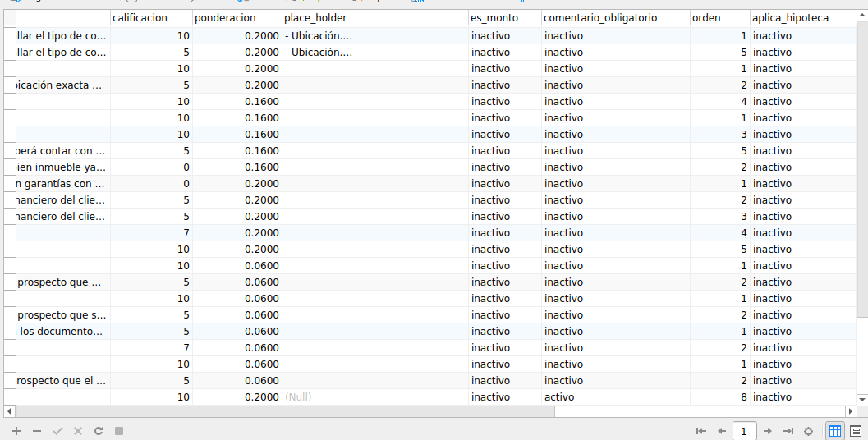
Task: Switch to form view
Action: pos(856,431)
